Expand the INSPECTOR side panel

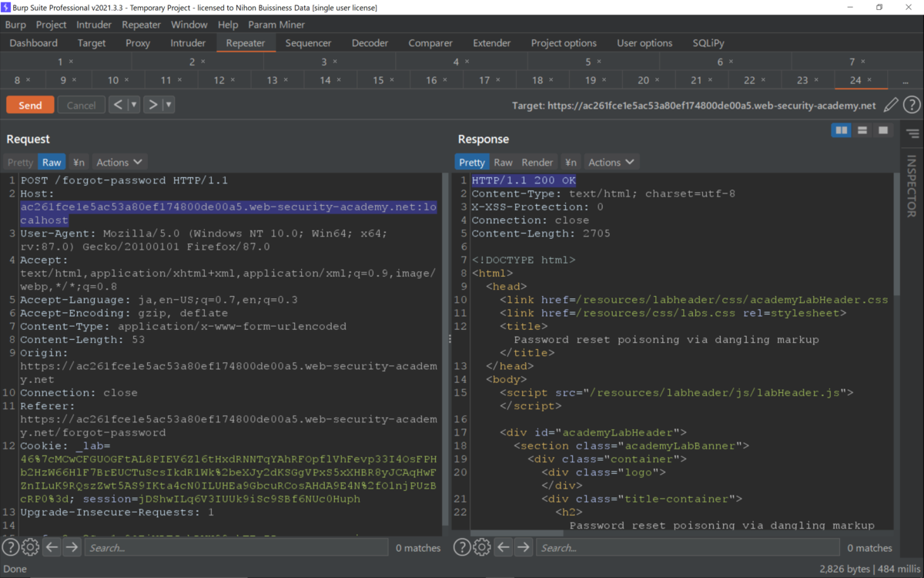point(912,187)
